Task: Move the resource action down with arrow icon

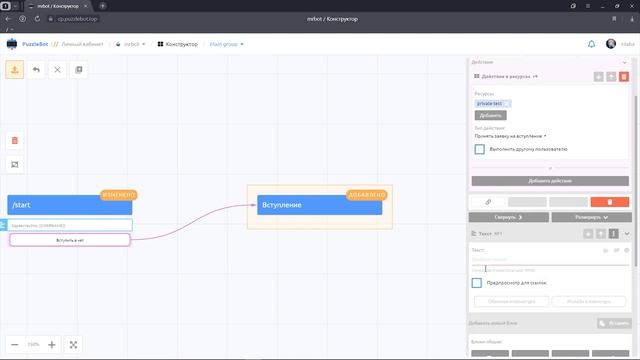Action: (x=598, y=77)
